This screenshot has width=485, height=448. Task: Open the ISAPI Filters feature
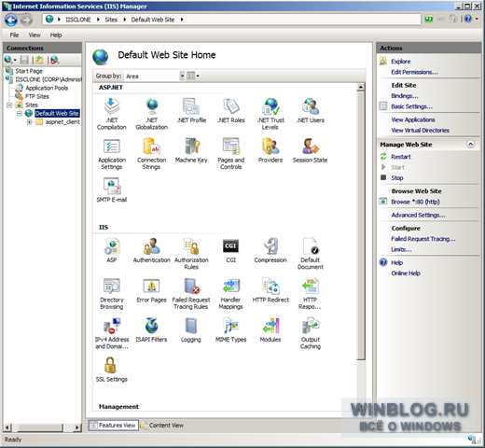pyautogui.click(x=152, y=330)
